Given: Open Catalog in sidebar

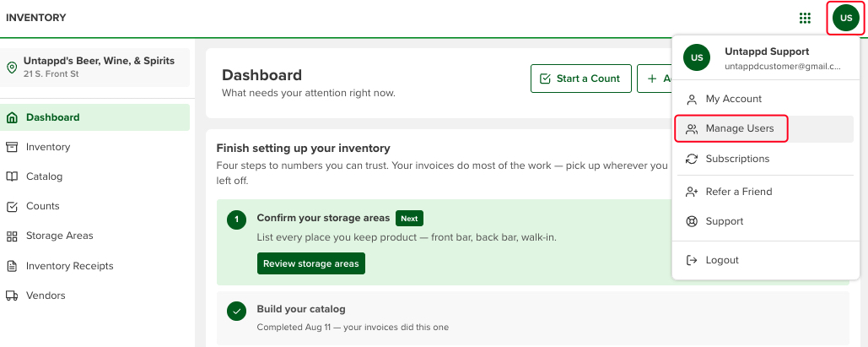Looking at the screenshot, I should [94, 176].
